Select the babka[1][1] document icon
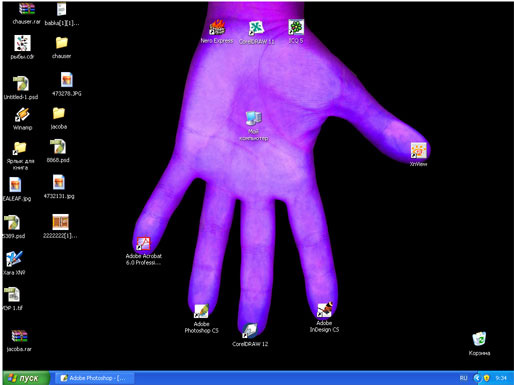Screen dimensions: 514x385 [x=61, y=9]
